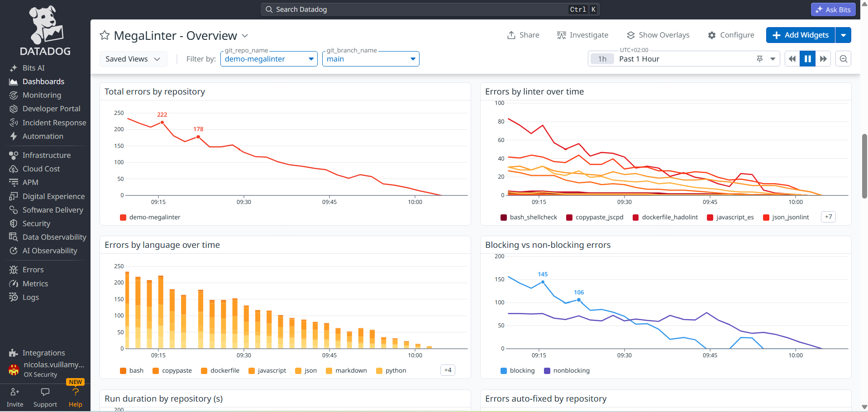Screen dimensions: 868x412
Task: Toggle javascript_es legend series
Action: pos(730,217)
